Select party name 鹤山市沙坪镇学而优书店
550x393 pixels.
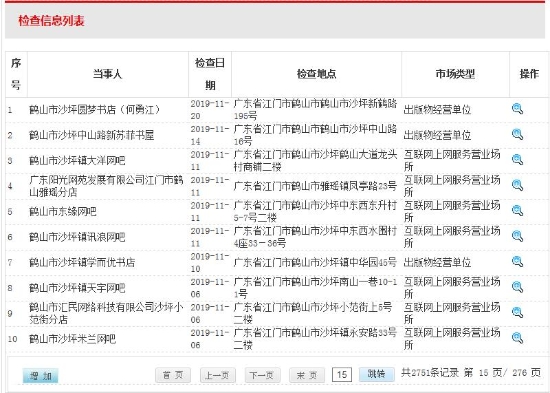pyautogui.click(x=82, y=262)
